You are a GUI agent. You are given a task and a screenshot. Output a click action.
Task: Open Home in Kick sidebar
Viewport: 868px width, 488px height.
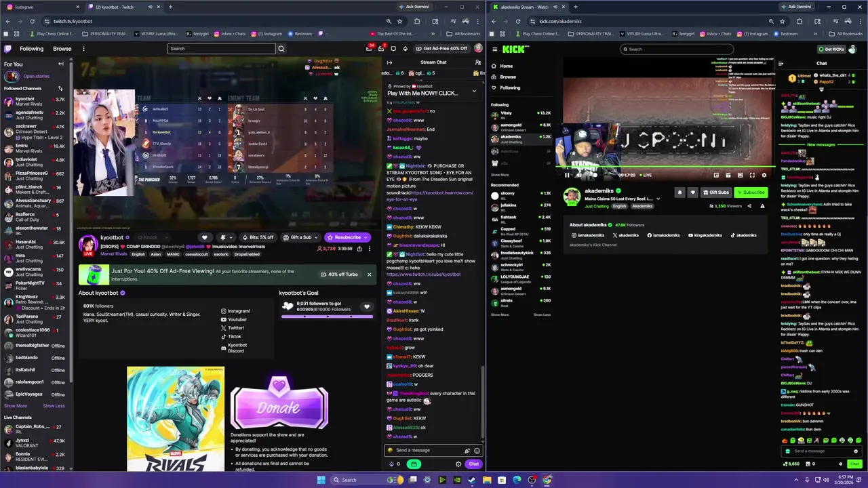point(502,66)
